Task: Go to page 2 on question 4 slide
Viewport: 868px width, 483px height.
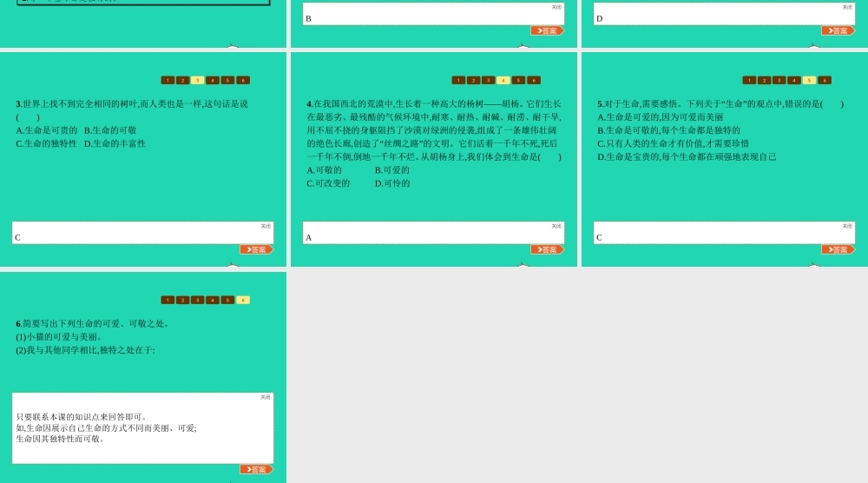Action: coord(473,80)
